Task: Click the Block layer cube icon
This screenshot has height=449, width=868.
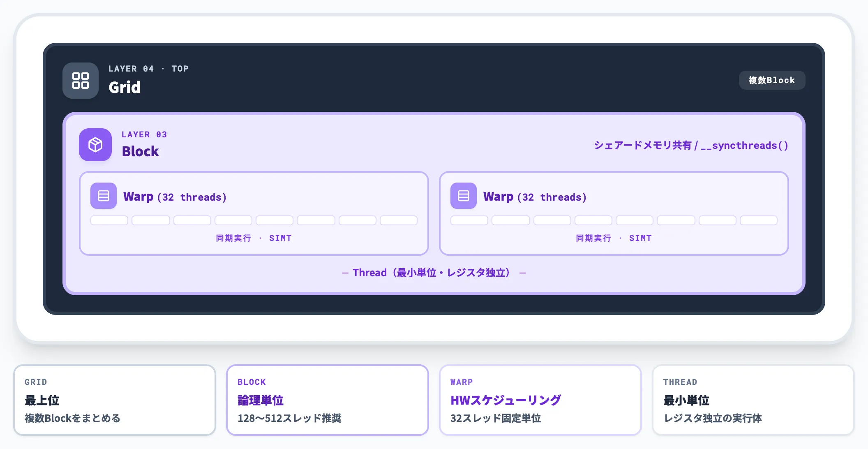Action: point(95,145)
